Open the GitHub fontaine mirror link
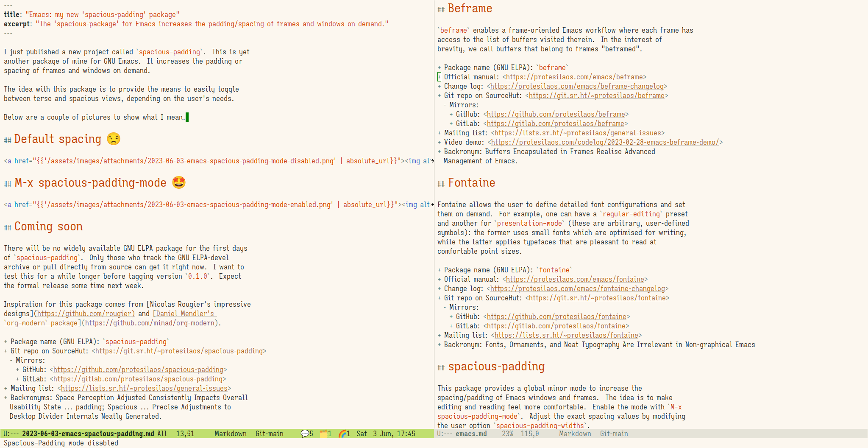This screenshot has width=868, height=448. (556, 316)
